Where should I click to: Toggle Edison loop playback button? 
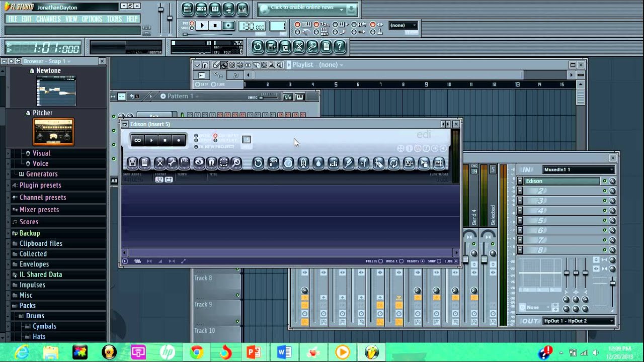click(137, 140)
